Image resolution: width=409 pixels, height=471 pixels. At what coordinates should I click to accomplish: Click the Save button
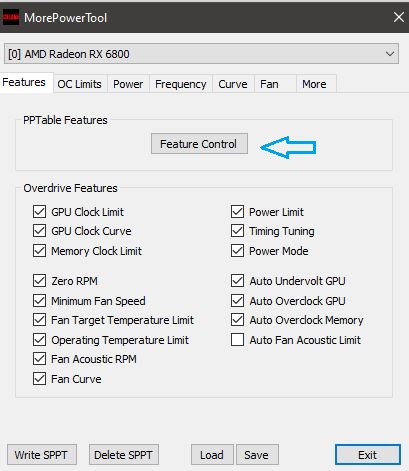[257, 455]
